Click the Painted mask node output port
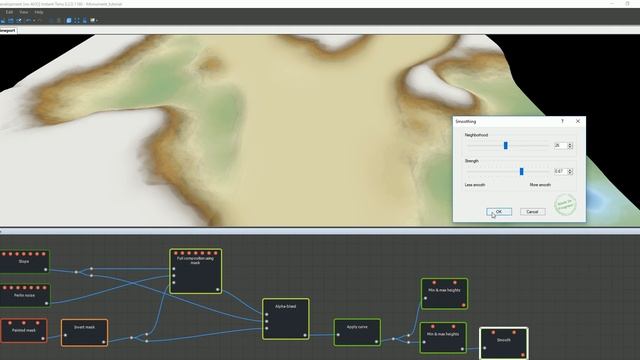 coord(43,338)
